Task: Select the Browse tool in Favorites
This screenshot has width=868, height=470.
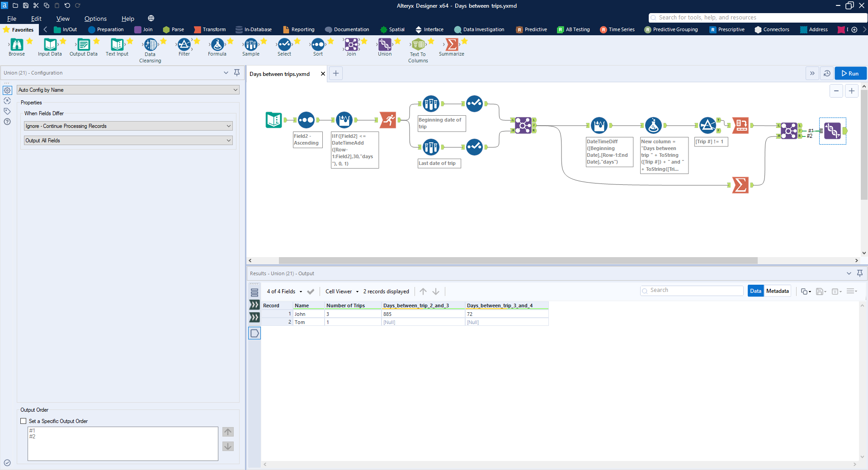Action: click(x=17, y=45)
